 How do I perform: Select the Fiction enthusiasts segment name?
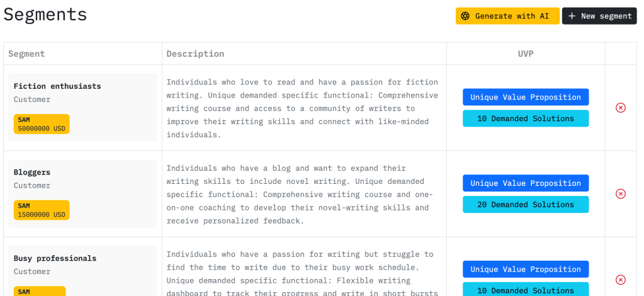(x=57, y=86)
